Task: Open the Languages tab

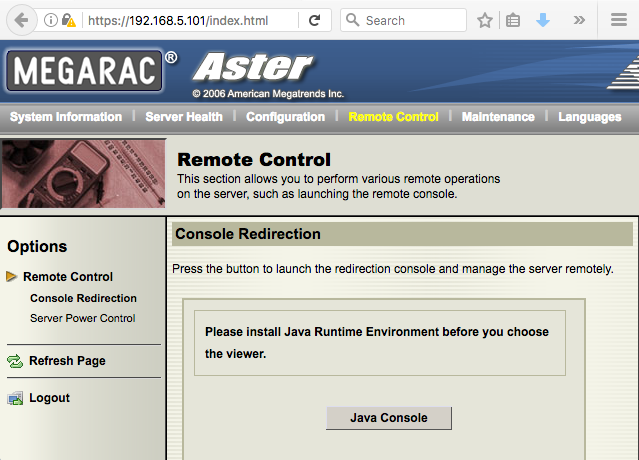Action: coord(590,117)
